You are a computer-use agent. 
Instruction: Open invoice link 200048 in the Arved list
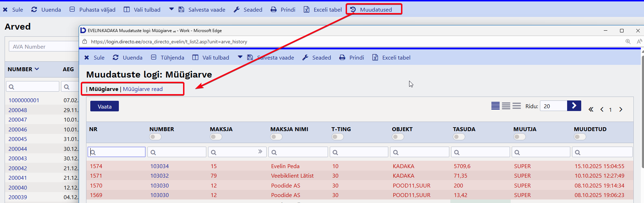[18, 110]
